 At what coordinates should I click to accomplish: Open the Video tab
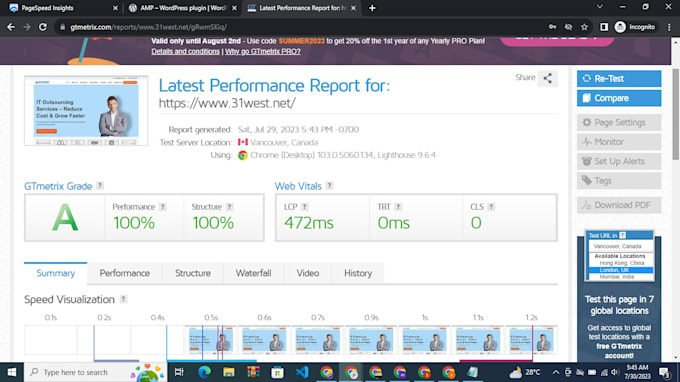(x=307, y=273)
